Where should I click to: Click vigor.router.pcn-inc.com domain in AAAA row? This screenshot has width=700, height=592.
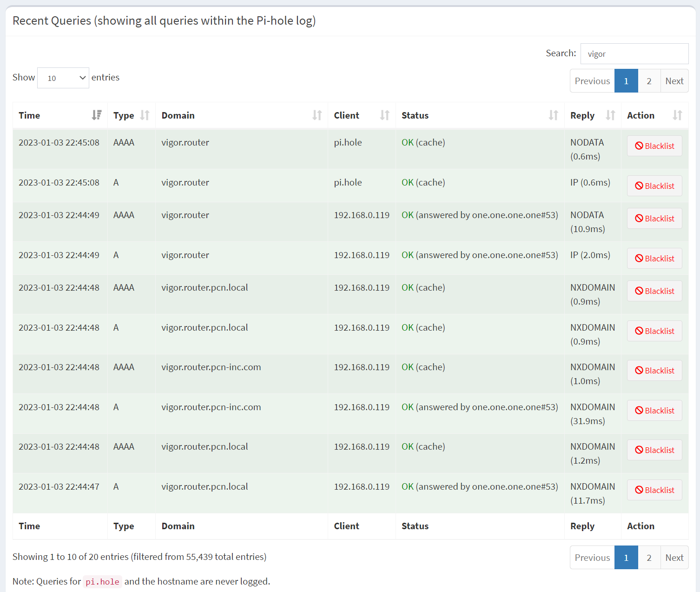point(211,367)
